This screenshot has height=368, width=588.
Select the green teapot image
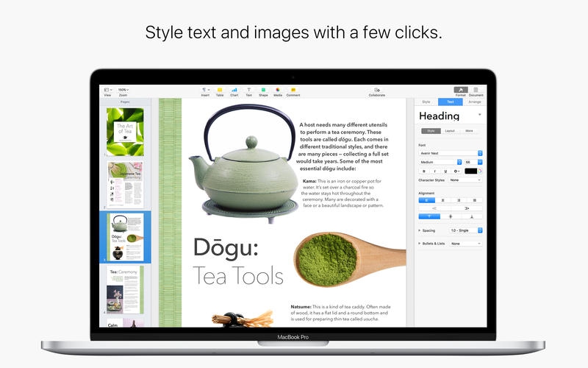coord(244,163)
